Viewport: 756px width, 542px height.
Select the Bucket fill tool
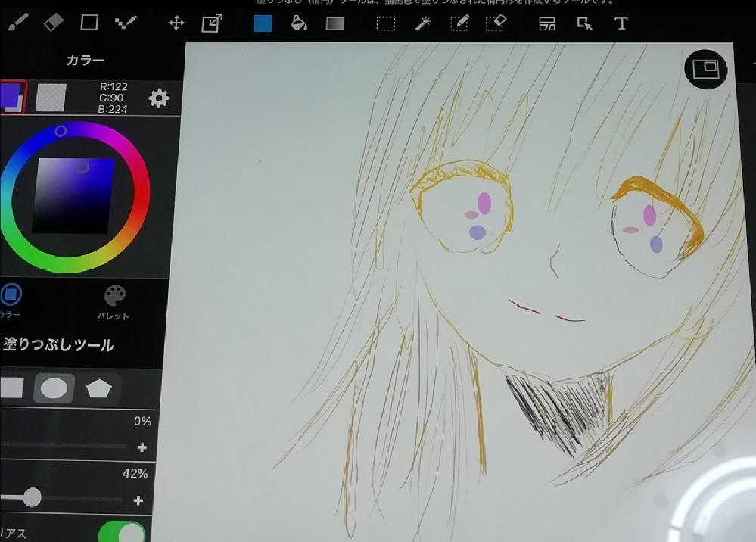[299, 23]
